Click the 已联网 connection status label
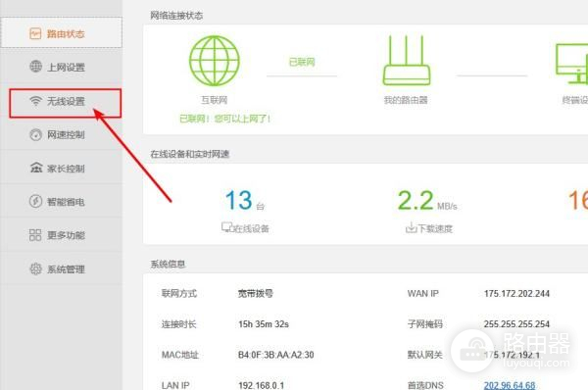Viewport: 588px width, 390px height. point(302,62)
